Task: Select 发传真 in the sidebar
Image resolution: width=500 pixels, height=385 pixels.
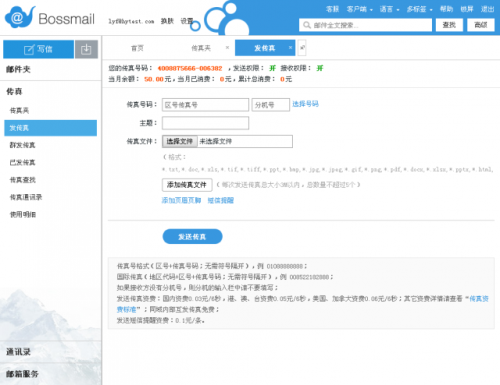Action: (x=50, y=128)
